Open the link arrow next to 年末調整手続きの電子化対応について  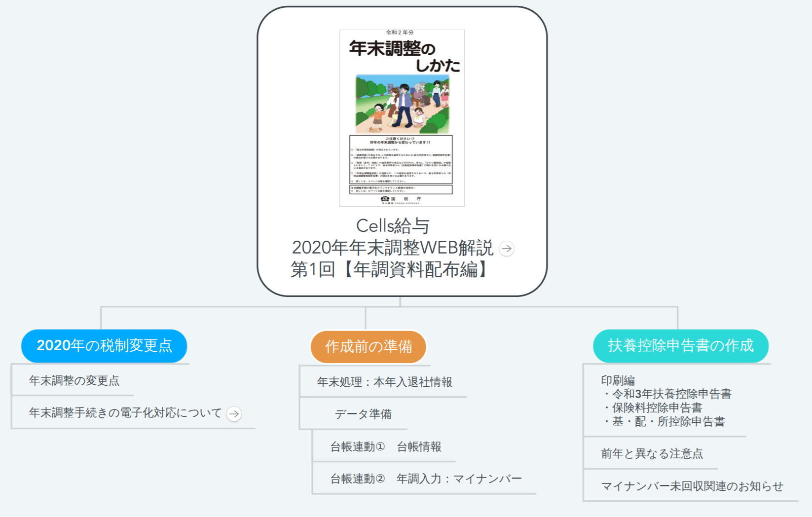[234, 413]
